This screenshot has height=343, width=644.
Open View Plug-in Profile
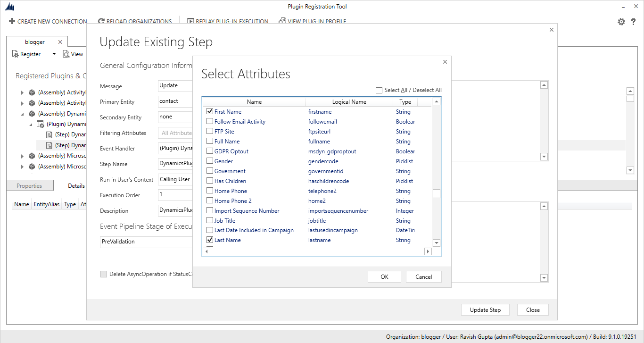tap(281, 21)
